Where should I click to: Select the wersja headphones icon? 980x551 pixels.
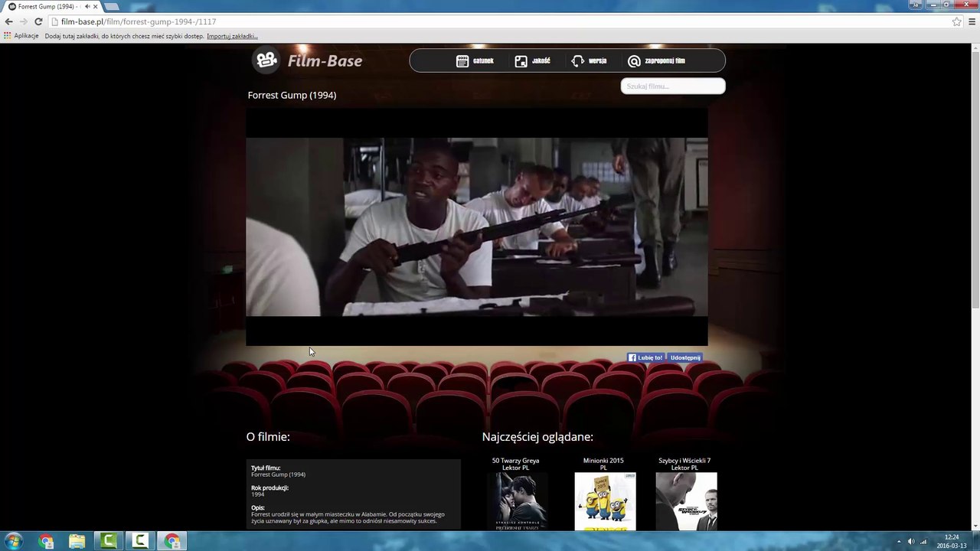pyautogui.click(x=578, y=61)
